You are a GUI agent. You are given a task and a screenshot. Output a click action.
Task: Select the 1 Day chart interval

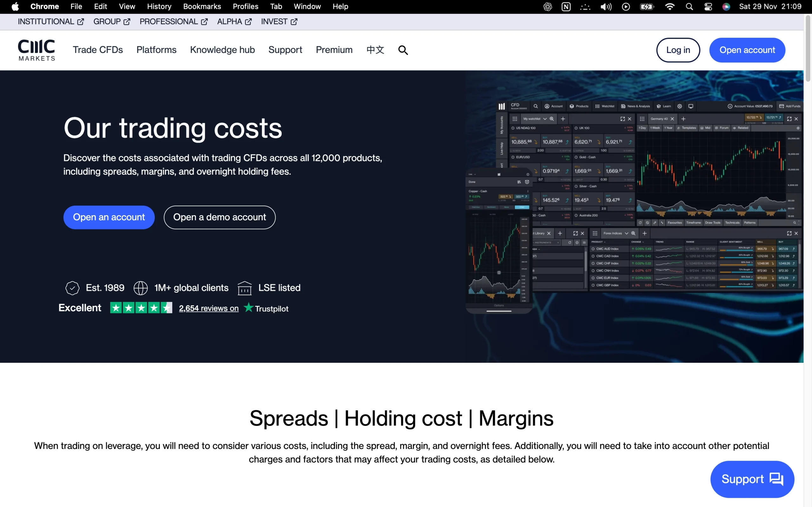(x=643, y=128)
